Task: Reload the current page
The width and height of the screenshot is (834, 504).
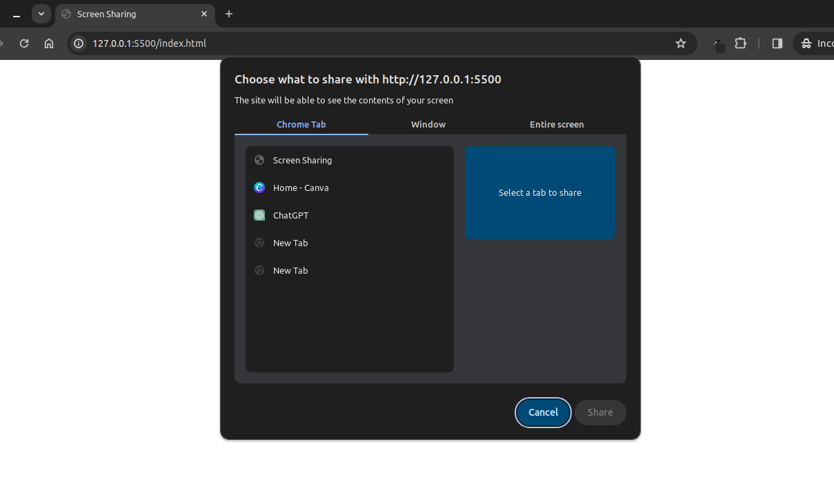Action: point(24,43)
